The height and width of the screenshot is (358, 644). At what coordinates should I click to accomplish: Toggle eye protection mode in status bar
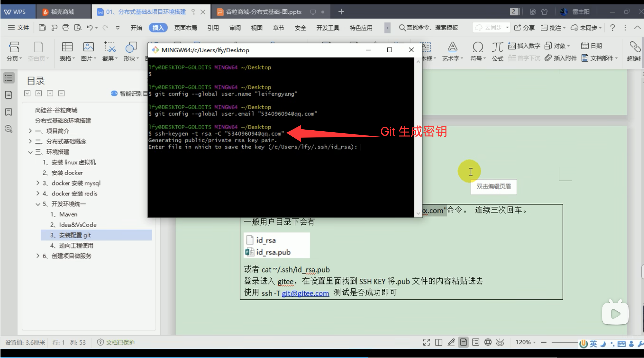pyautogui.click(x=500, y=342)
